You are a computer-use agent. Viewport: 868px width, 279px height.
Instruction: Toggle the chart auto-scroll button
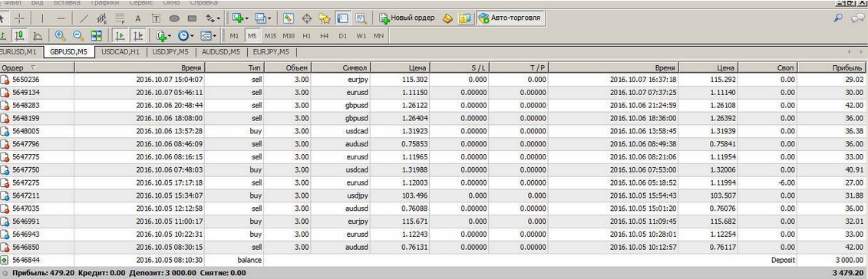pos(120,35)
